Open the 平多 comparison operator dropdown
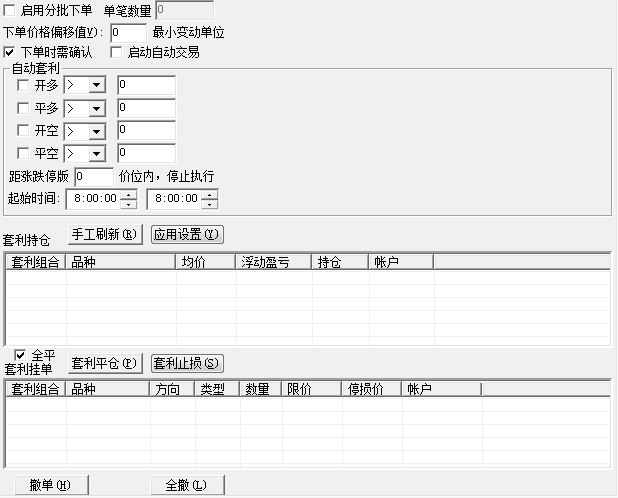This screenshot has width=618, height=498. coord(97,108)
